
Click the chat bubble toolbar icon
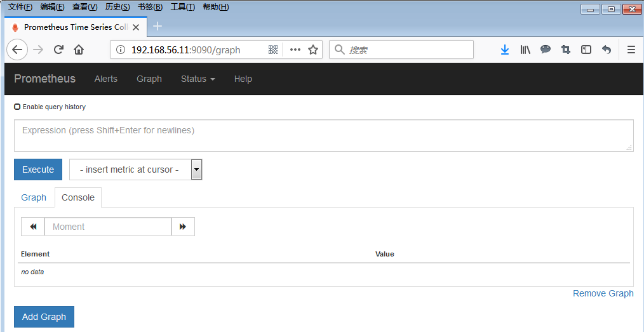click(x=546, y=50)
